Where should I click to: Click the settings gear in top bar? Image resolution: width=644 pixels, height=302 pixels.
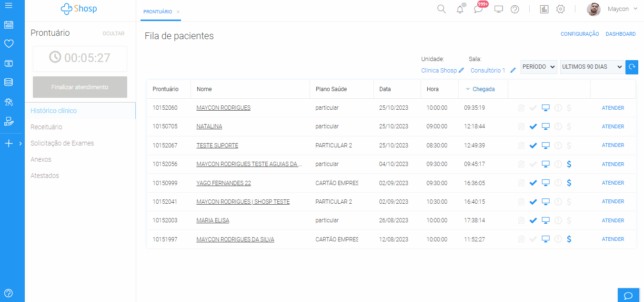pyautogui.click(x=561, y=10)
